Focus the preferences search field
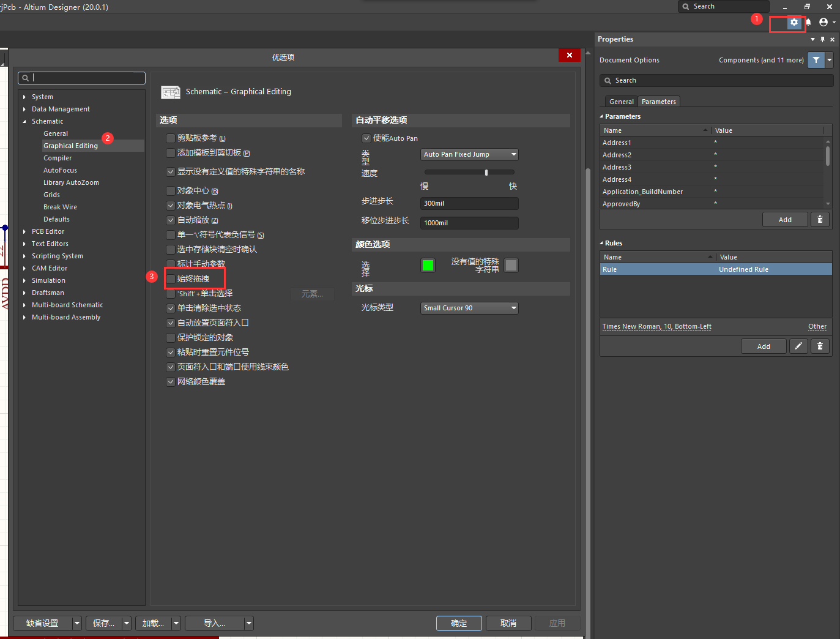The width and height of the screenshot is (840, 639). tap(82, 78)
